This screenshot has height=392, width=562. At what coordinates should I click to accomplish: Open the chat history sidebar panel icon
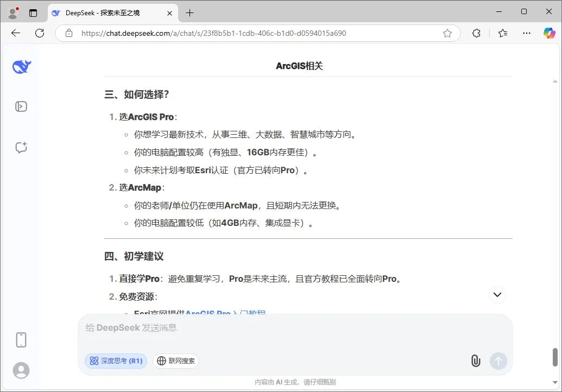click(x=21, y=106)
